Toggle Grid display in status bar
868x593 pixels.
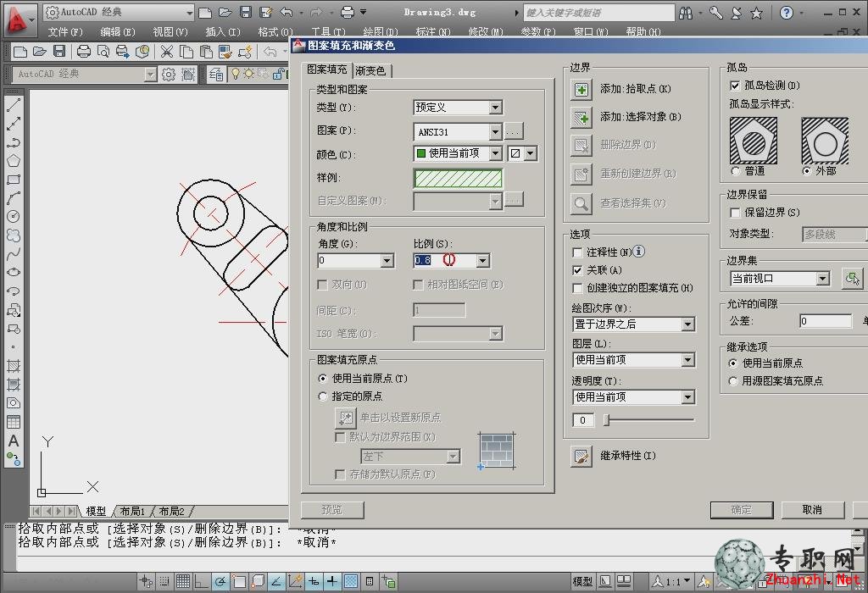[183, 581]
